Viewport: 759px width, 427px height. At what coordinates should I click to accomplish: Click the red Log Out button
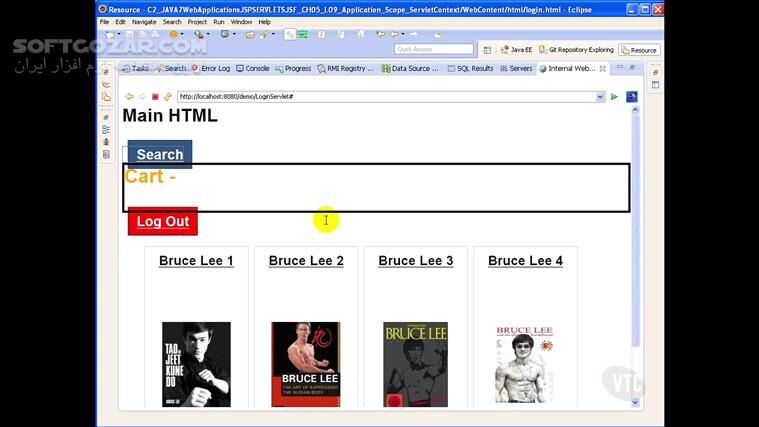[162, 222]
